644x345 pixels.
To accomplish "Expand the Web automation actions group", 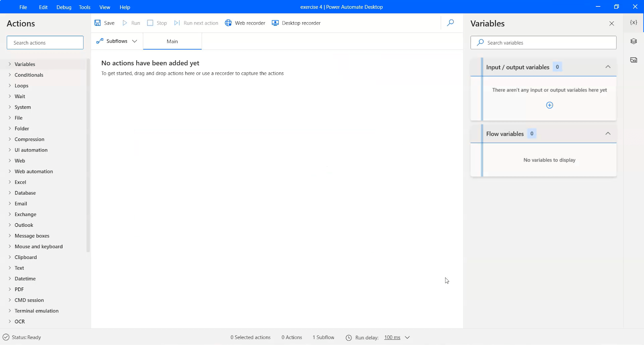I will pos(10,171).
